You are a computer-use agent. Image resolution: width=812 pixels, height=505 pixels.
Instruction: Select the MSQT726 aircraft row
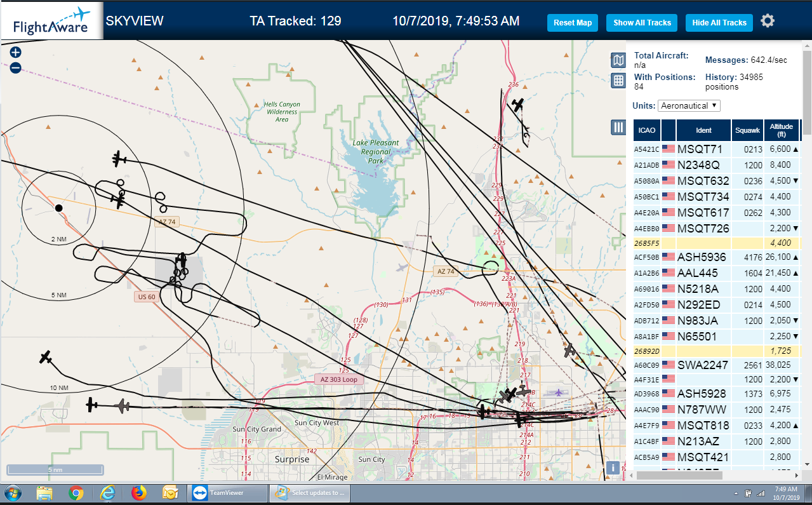717,228
